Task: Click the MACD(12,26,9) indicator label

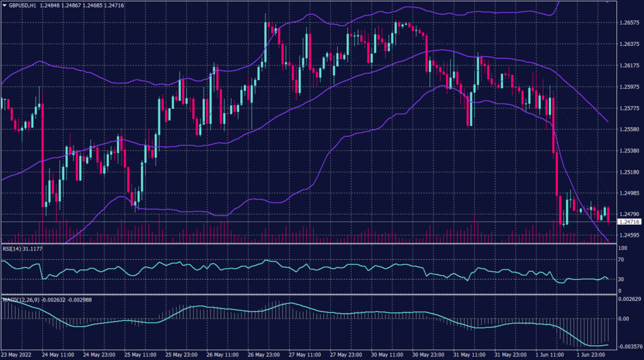Action: point(23,299)
